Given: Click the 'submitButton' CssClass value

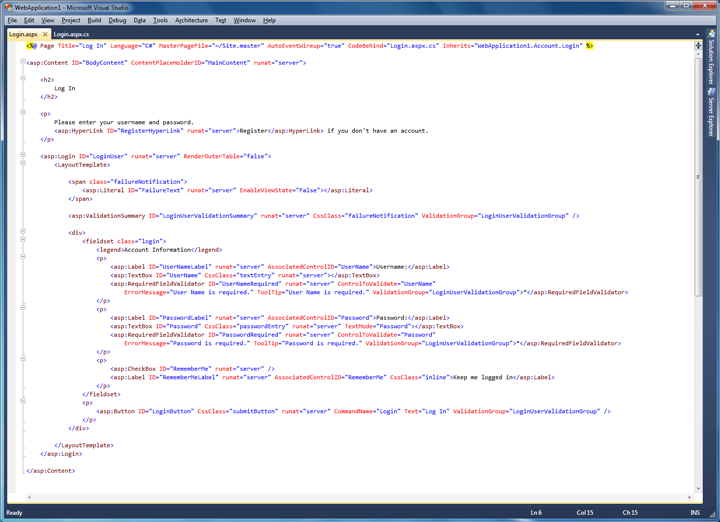Looking at the screenshot, I should coord(253,411).
